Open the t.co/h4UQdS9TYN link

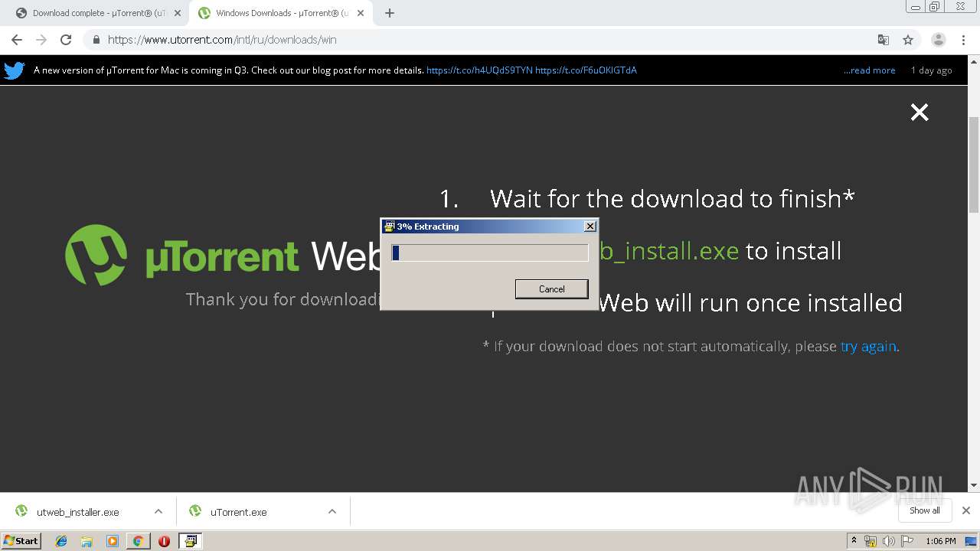479,70
